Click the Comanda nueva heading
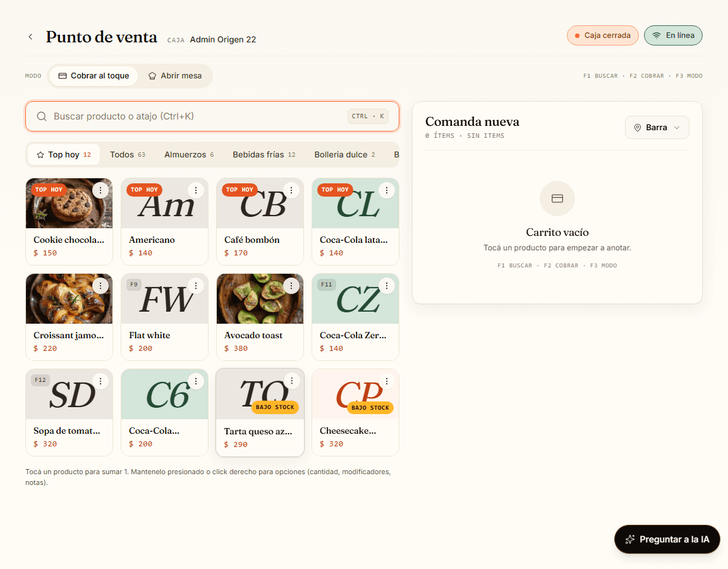Screen dimensions: 728x569 pyautogui.click(x=472, y=121)
